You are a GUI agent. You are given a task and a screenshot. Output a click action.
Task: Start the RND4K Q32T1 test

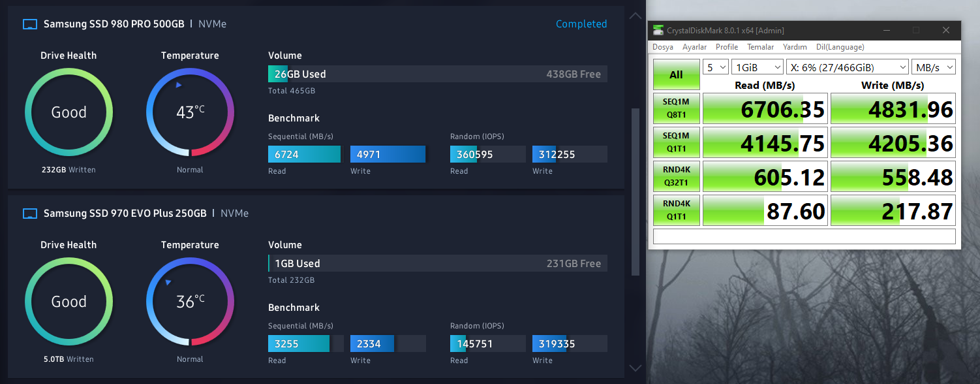tap(676, 176)
